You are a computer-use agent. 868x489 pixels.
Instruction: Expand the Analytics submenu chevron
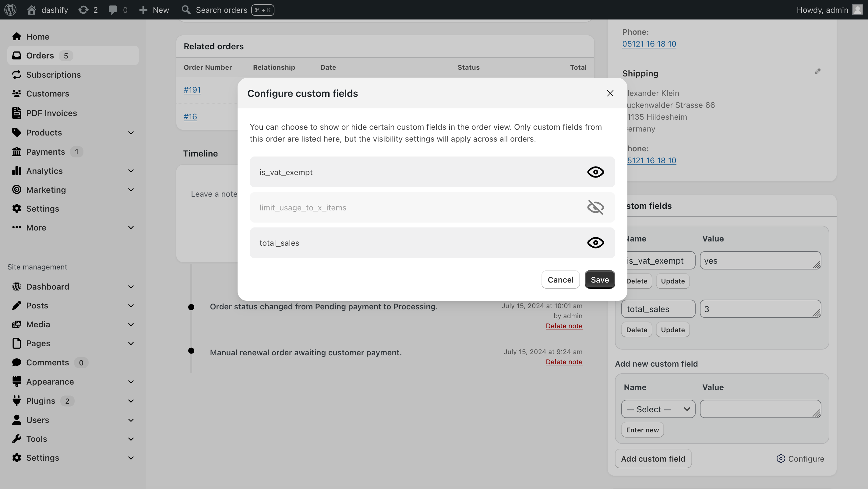coord(131,171)
